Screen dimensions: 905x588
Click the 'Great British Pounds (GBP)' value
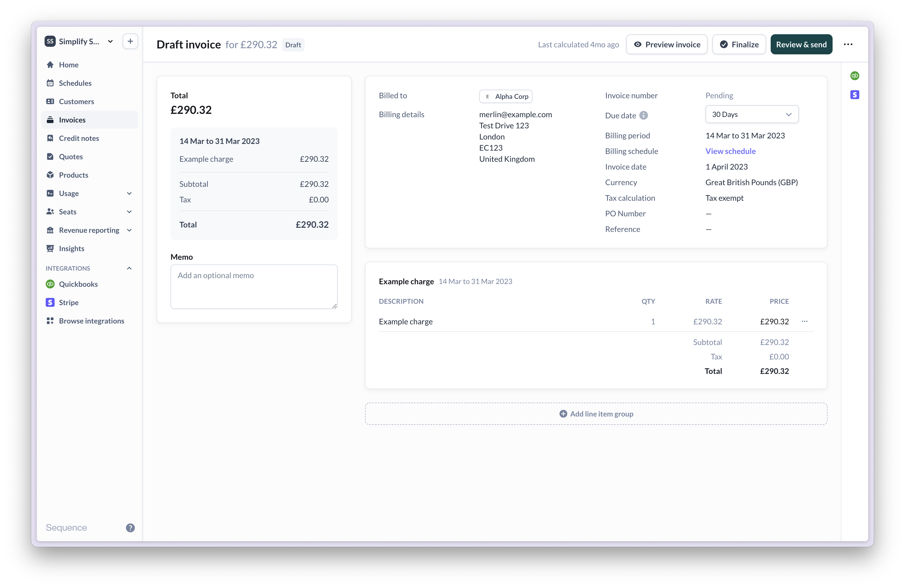(751, 182)
